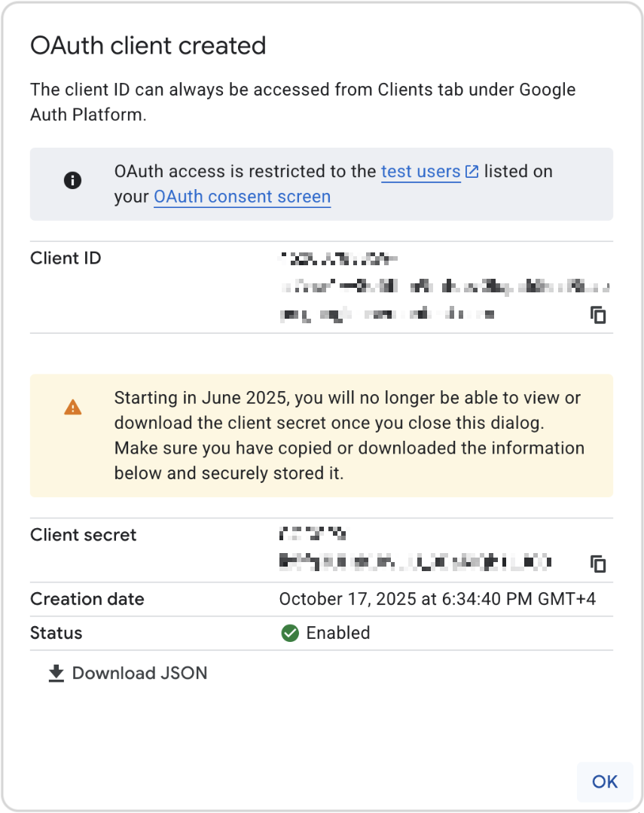
Task: Confirm the dialog with OK
Action: (604, 782)
